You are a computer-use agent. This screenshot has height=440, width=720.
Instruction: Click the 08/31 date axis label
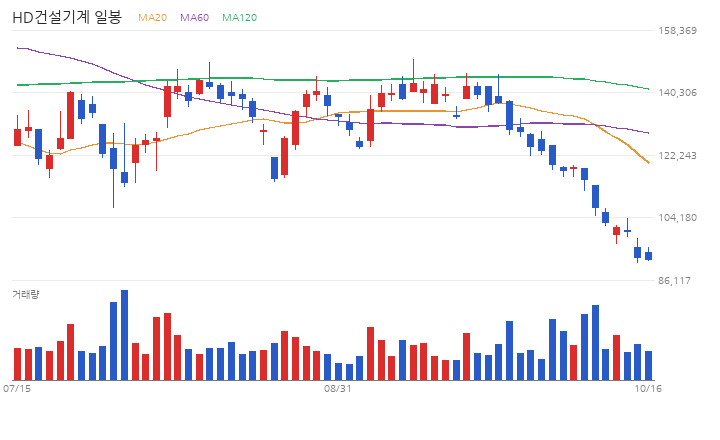point(338,389)
